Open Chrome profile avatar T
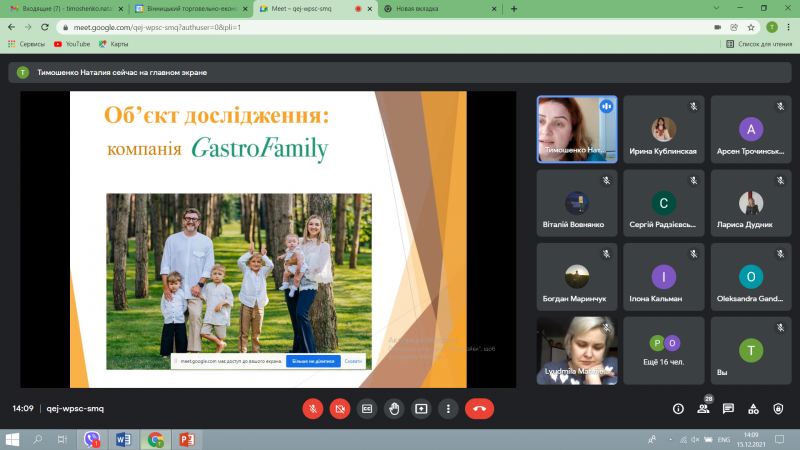Image resolution: width=800 pixels, height=450 pixels. coord(772,27)
